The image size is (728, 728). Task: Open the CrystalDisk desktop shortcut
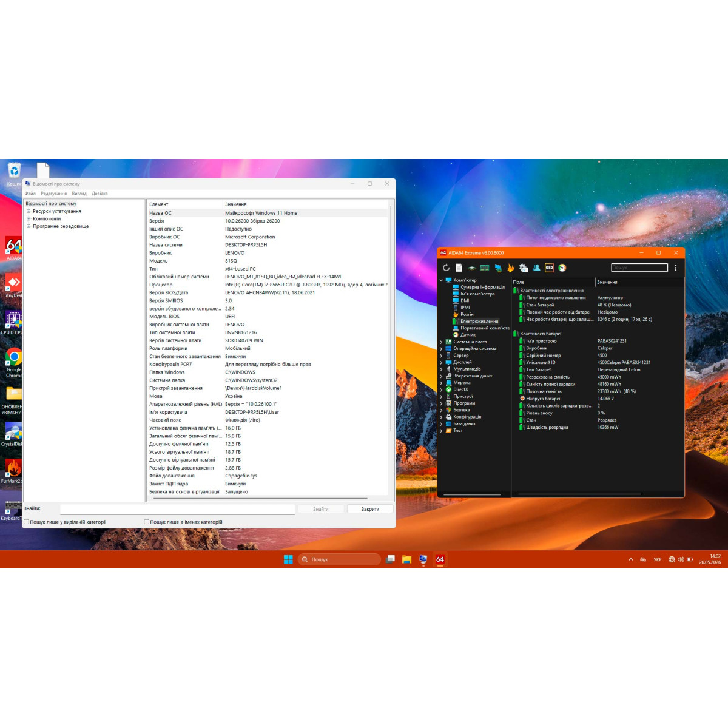pos(12,434)
